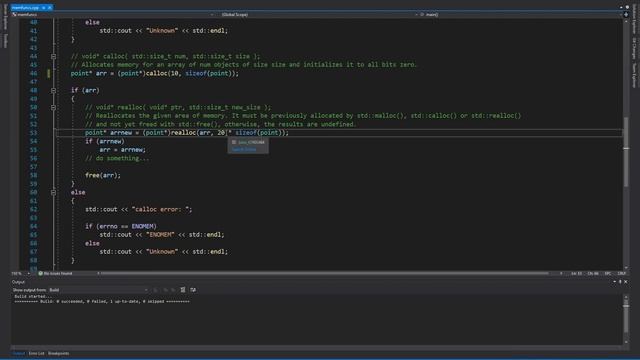
Task: Collapse the else block at line 60
Action: [53, 192]
